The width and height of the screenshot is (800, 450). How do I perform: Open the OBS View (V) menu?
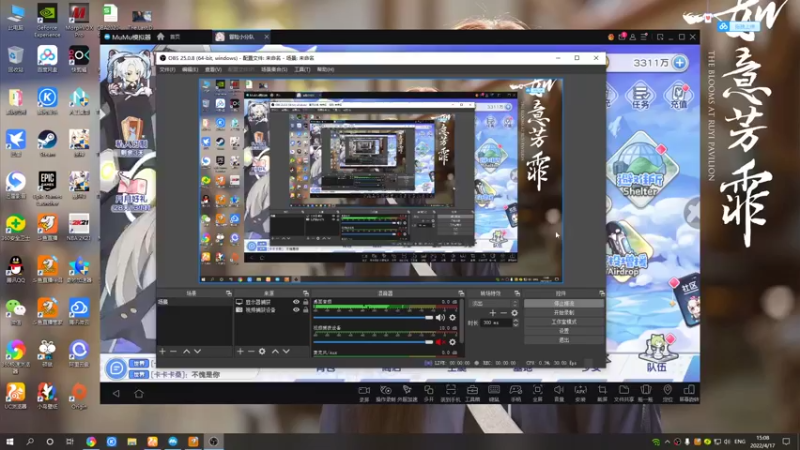click(213, 69)
